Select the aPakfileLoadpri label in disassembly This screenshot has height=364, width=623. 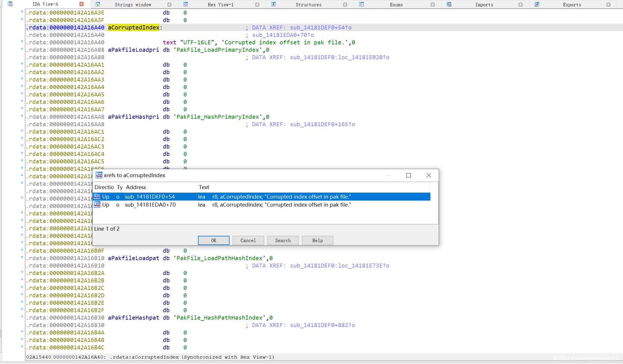[133, 50]
